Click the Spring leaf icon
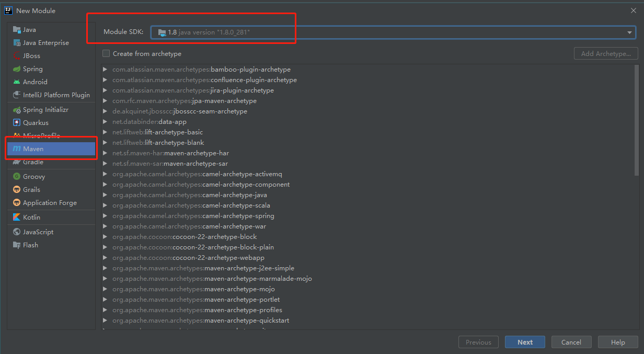644x354 pixels. click(x=17, y=69)
